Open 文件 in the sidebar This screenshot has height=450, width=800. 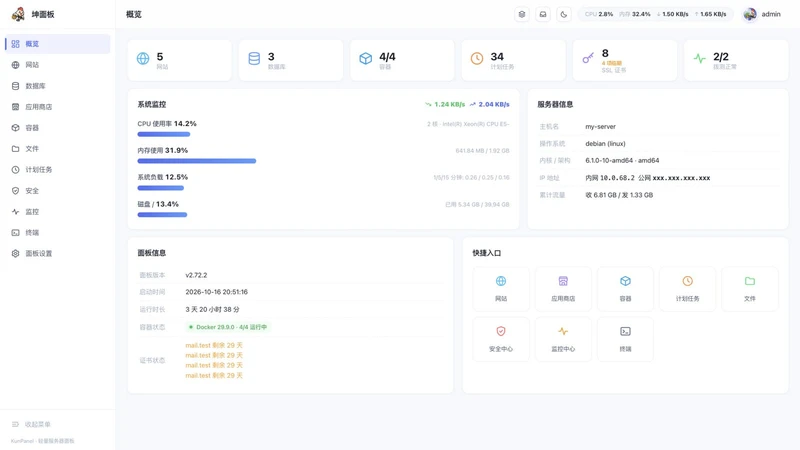pyautogui.click(x=58, y=148)
